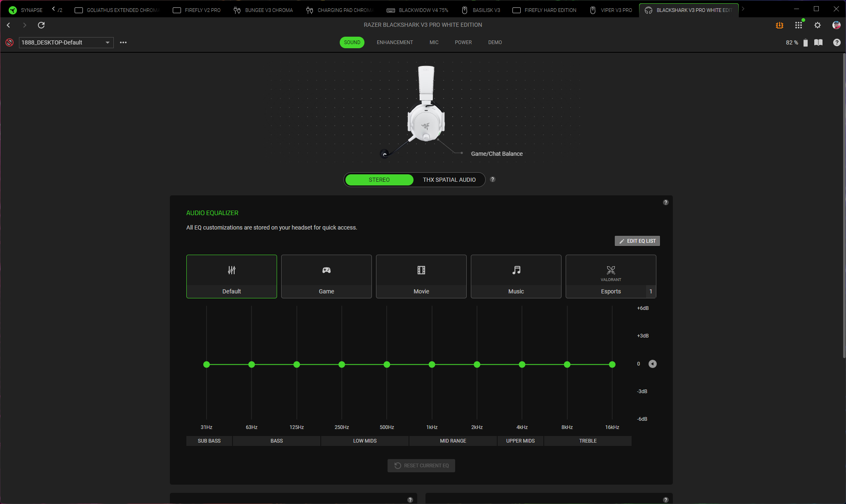Click the Edit EQ List button
This screenshot has width=846, height=504.
(x=637, y=241)
